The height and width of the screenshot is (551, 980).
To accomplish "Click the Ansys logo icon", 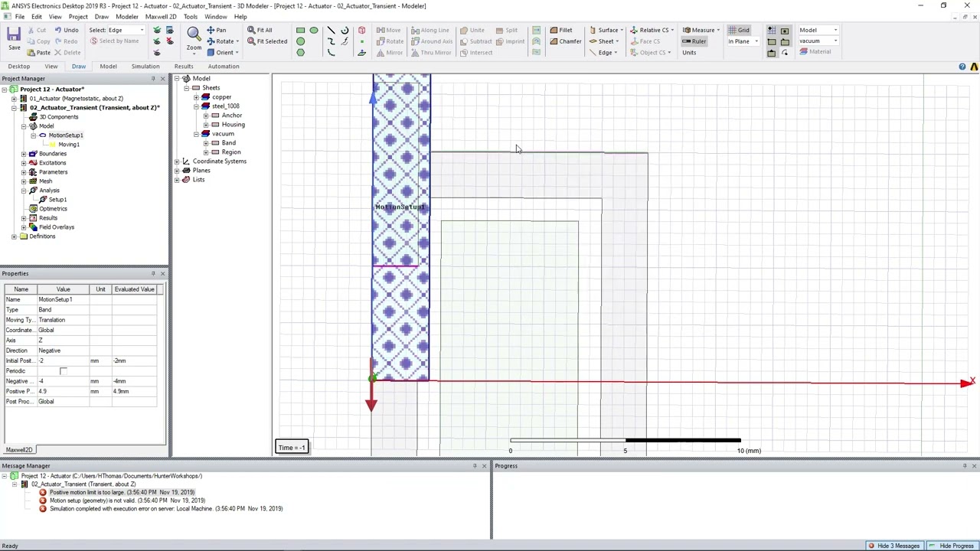I will pyautogui.click(x=974, y=67).
